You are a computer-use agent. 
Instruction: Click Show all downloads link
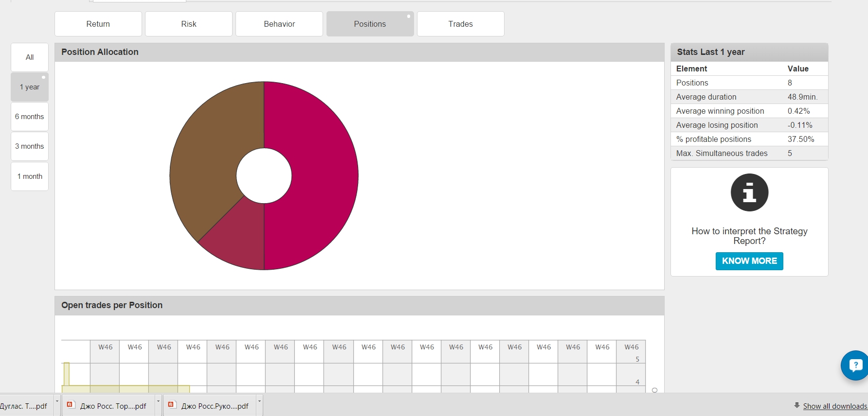835,406
